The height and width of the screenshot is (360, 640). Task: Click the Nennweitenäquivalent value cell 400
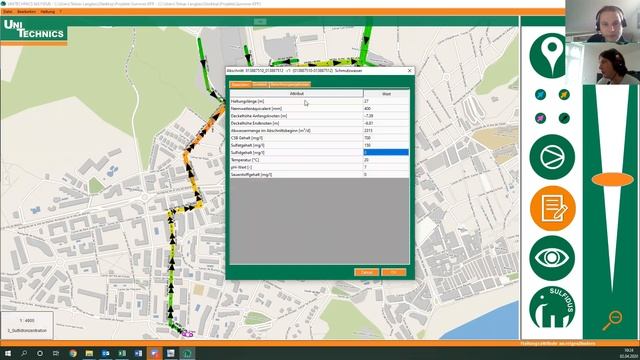386,109
